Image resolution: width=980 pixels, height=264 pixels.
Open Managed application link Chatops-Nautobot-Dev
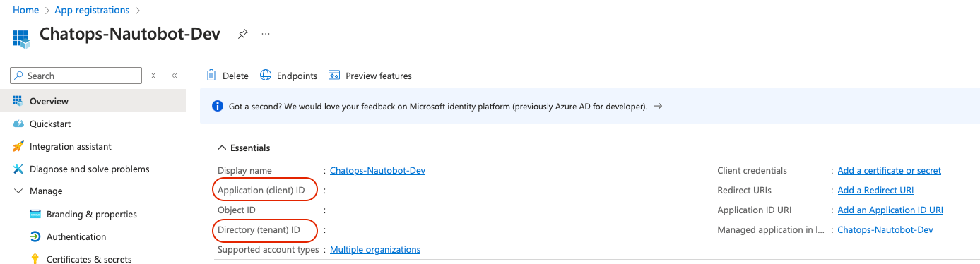pos(885,229)
